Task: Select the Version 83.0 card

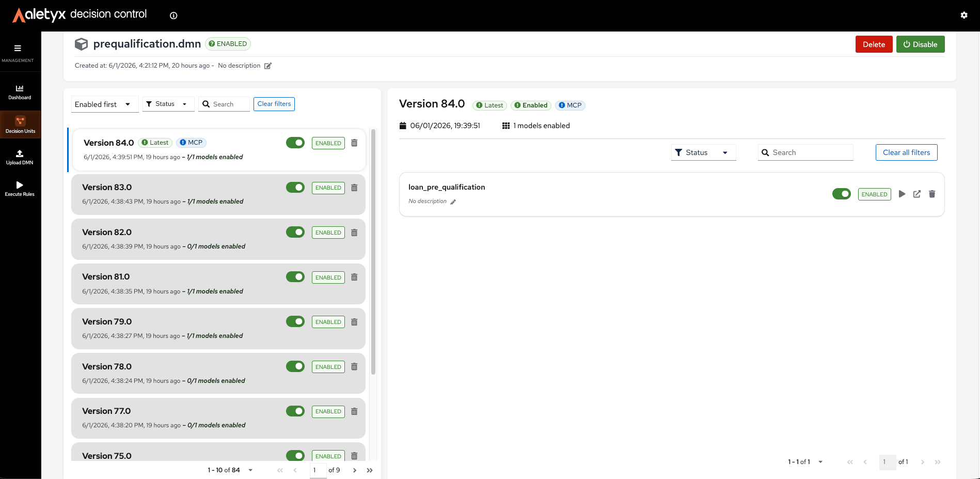Action: pos(218,194)
